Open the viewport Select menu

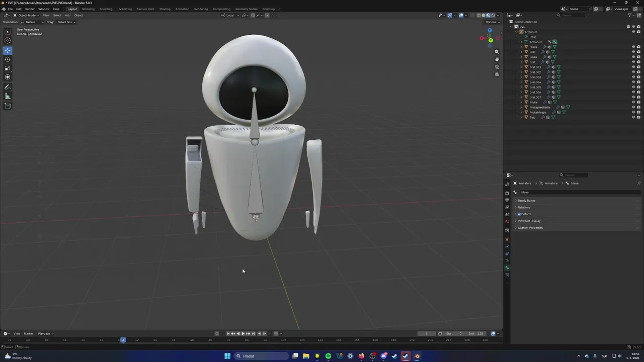pyautogui.click(x=57, y=15)
